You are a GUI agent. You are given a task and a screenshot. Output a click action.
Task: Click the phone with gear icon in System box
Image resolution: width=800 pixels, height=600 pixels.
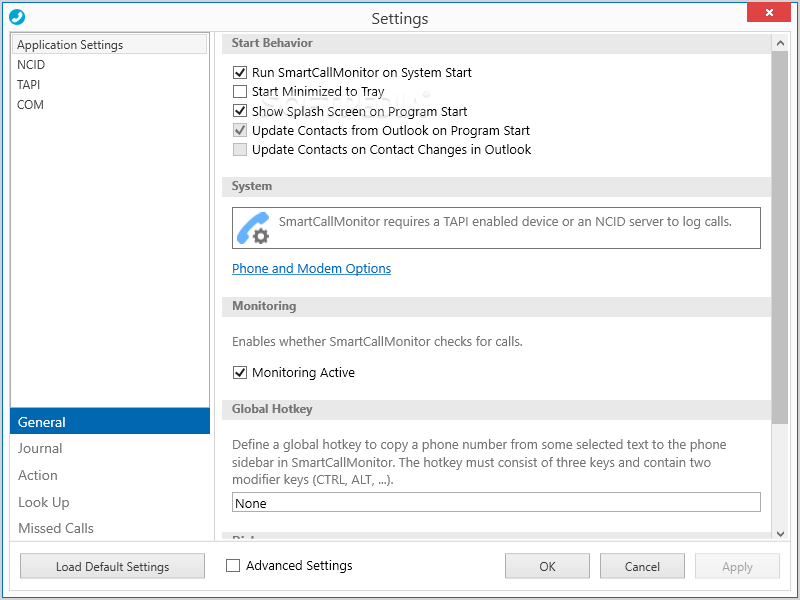(254, 229)
